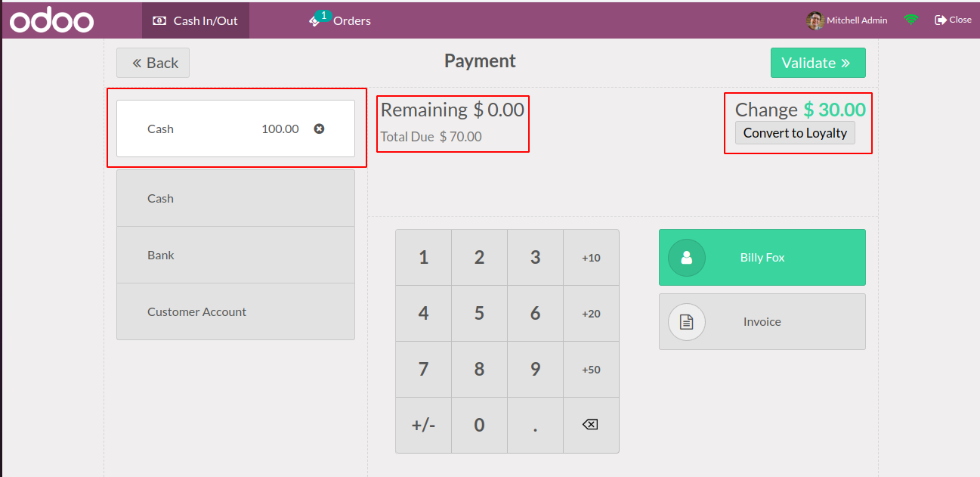Viewport: 980px width, 477px height.
Task: Choose Customer Account payment method
Action: pos(235,312)
